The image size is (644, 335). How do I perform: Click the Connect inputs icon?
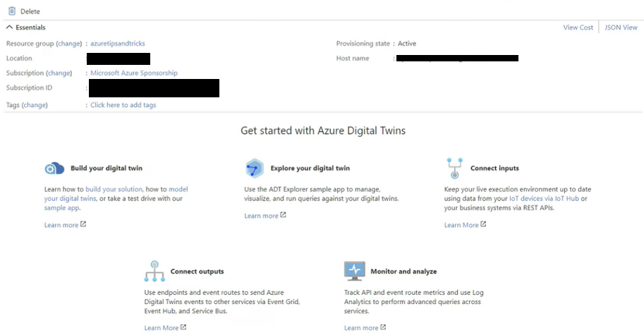click(454, 169)
